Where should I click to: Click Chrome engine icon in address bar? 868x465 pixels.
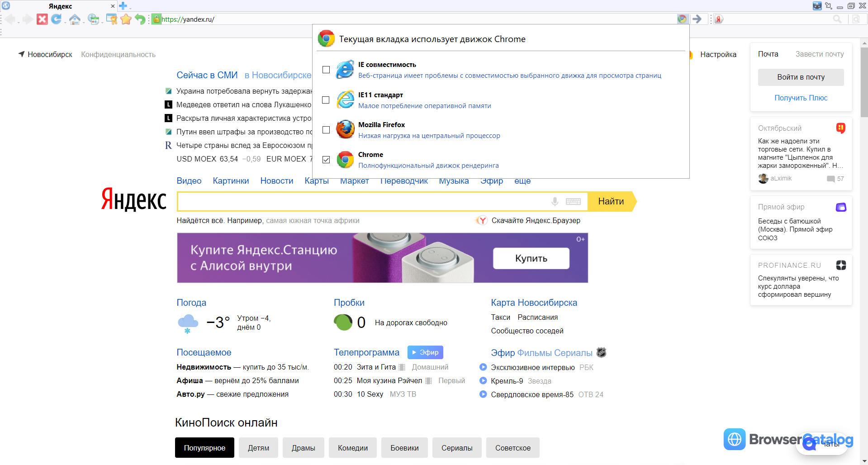click(x=682, y=19)
